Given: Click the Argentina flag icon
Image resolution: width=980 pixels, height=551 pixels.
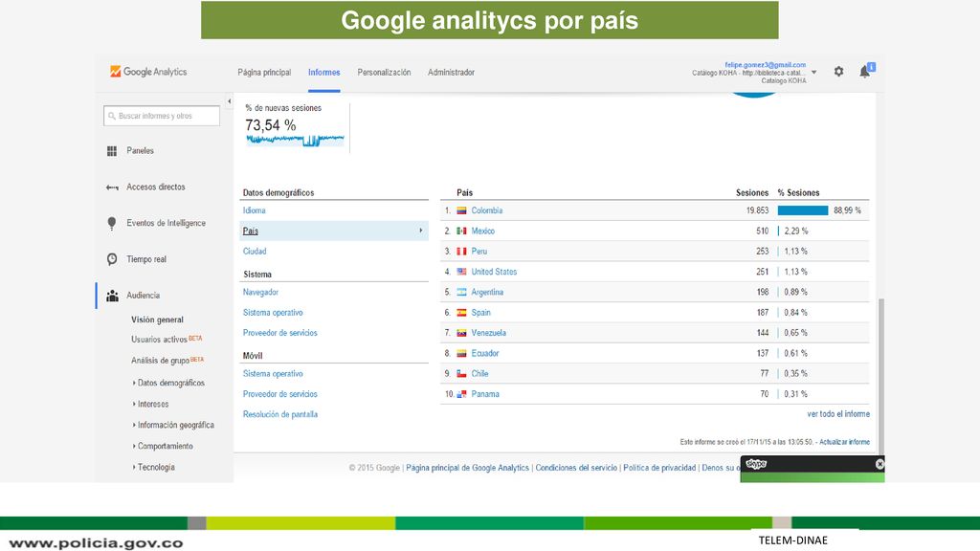Looking at the screenshot, I should pos(461,293).
